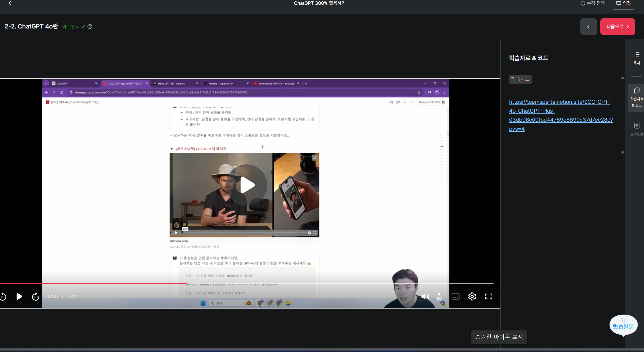The height and width of the screenshot is (352, 644).
Task: Click the Windows taskbar 검색 search box
Action: point(231,303)
